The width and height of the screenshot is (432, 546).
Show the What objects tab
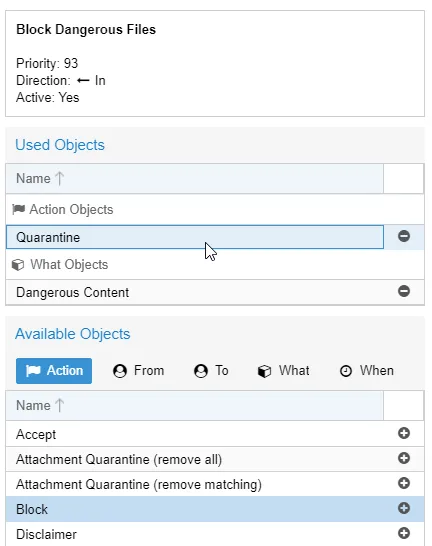coord(283,371)
